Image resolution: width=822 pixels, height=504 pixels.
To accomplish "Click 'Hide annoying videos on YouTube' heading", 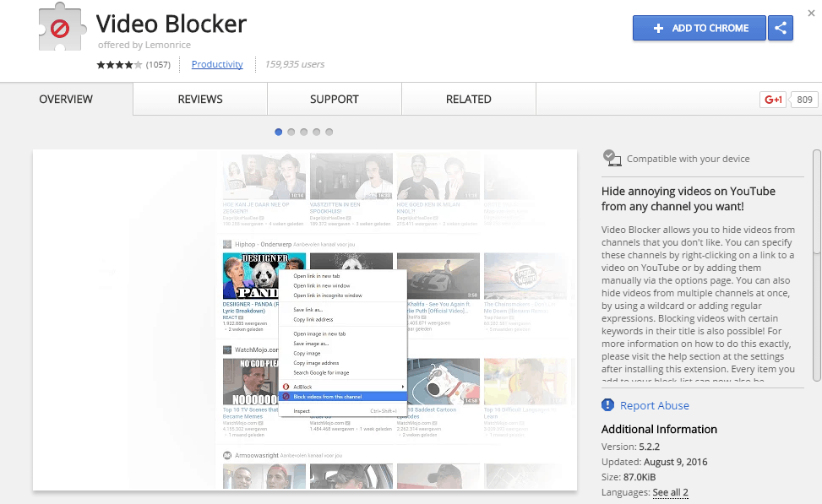I will click(688, 198).
